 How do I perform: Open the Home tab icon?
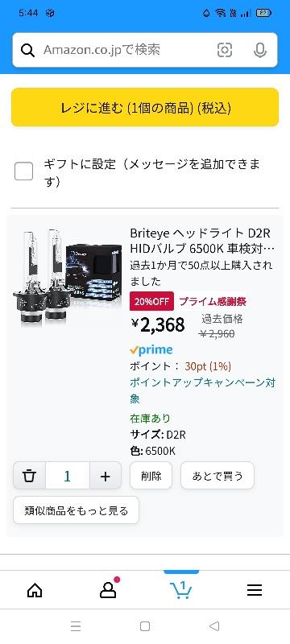[35, 590]
